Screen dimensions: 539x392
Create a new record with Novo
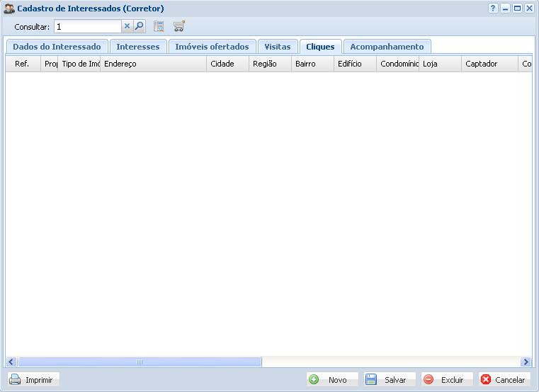tap(332, 380)
